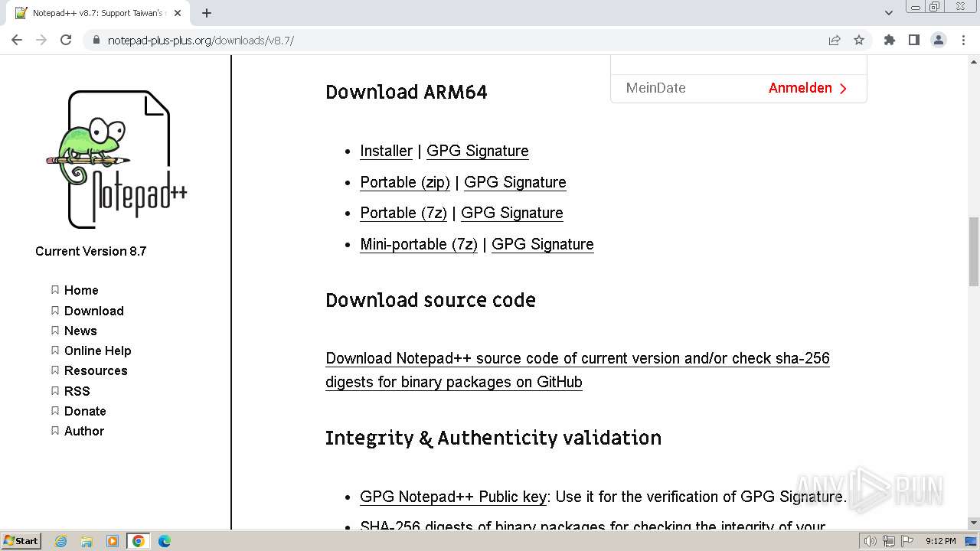Open the Author sidebar link

(84, 431)
